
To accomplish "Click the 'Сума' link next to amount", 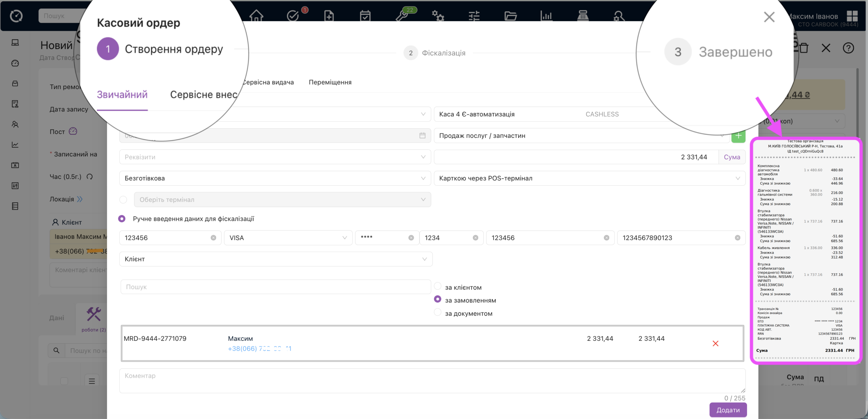I will [732, 157].
